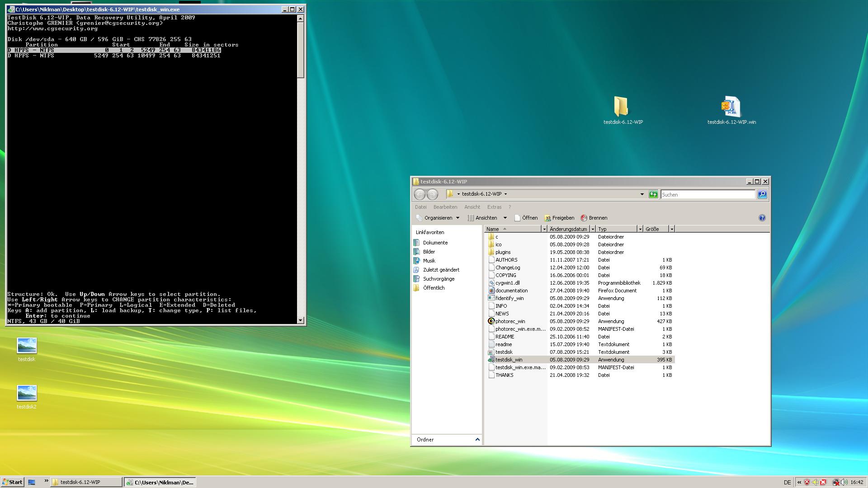The image size is (868, 488).
Task: Click the green refresh icon
Action: [653, 194]
